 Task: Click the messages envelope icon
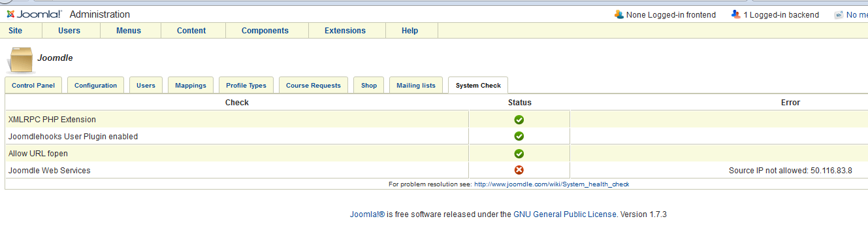coord(839,14)
